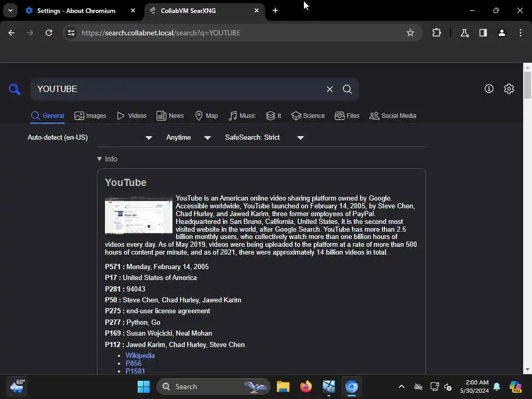Viewport: 532px width, 399px height.
Task: Switch to News search category
Action: point(170,116)
